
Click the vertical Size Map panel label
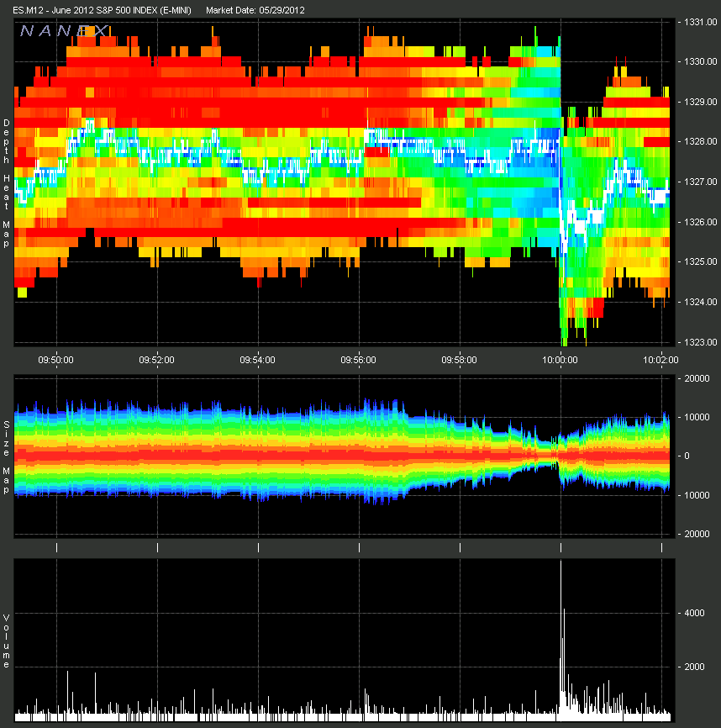pyautogui.click(x=7, y=456)
